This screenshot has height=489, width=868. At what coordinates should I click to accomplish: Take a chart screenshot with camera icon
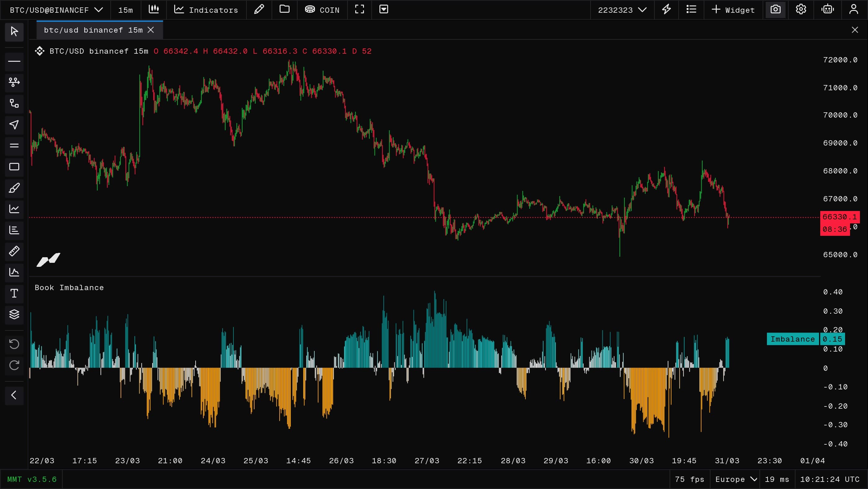[776, 10]
